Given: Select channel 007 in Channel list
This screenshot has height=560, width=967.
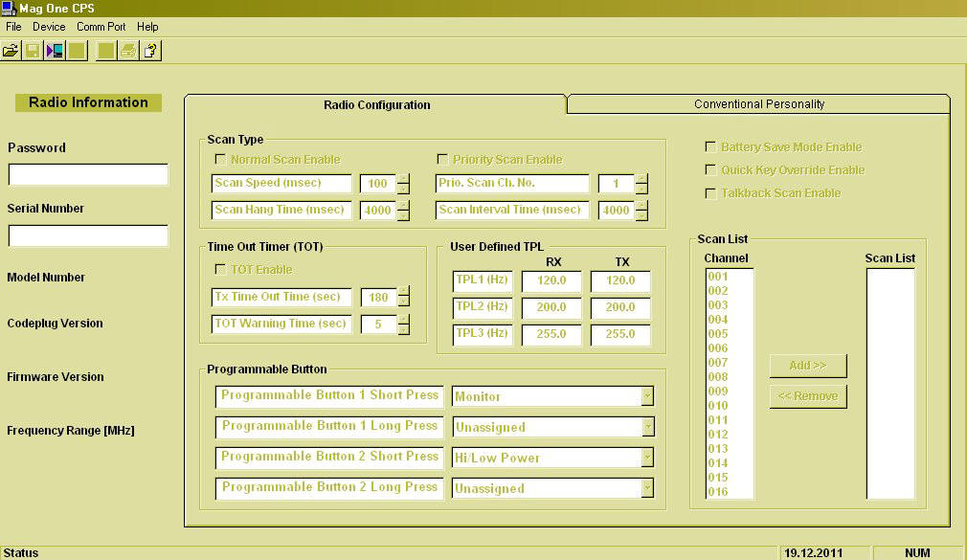Looking at the screenshot, I should [x=718, y=362].
